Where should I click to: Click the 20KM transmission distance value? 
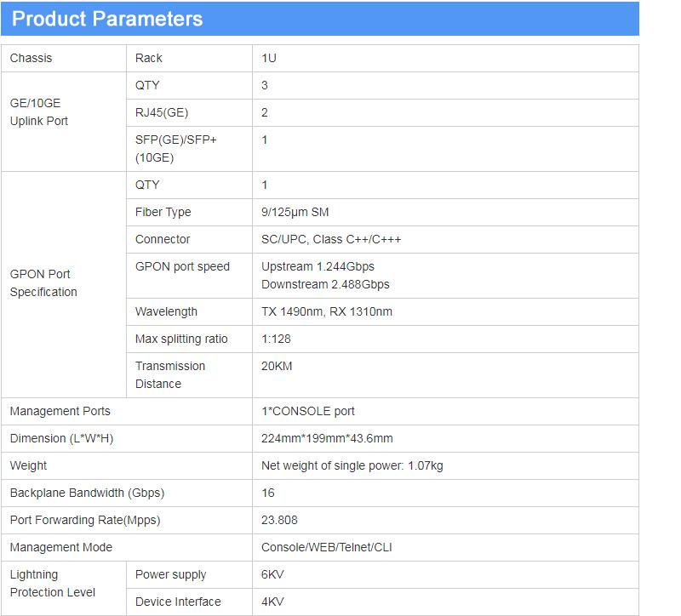click(277, 366)
